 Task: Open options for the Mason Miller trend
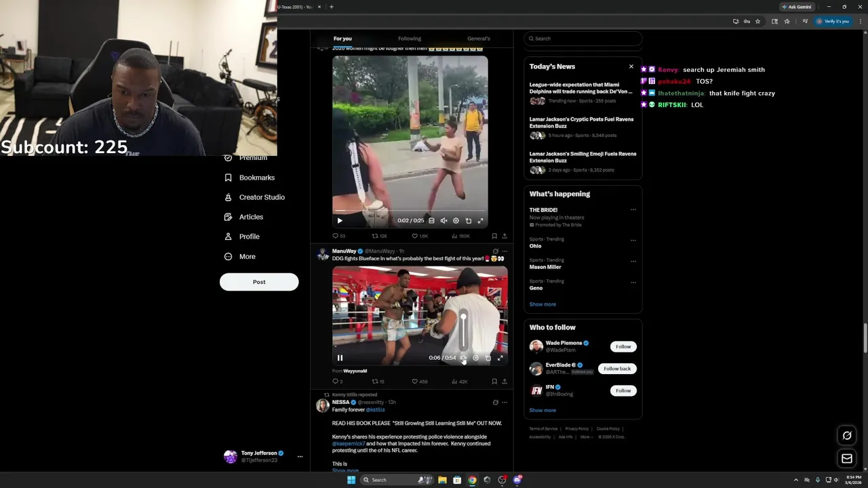pos(633,260)
